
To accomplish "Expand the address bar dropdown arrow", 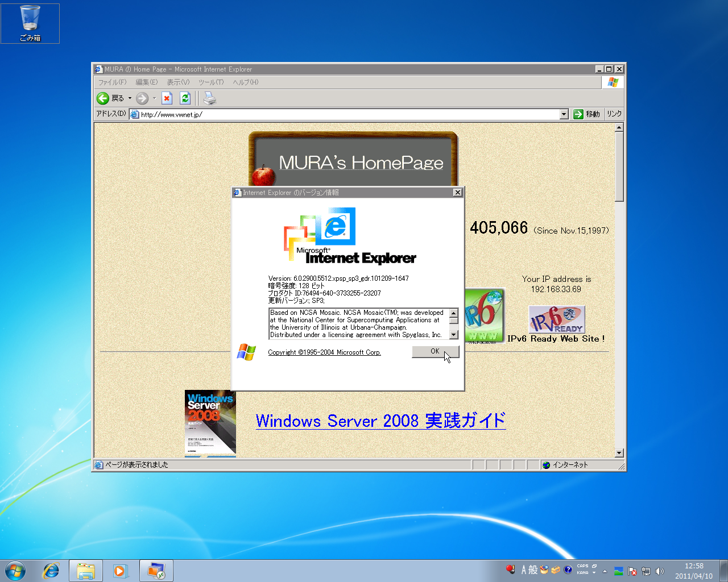I will coord(564,114).
